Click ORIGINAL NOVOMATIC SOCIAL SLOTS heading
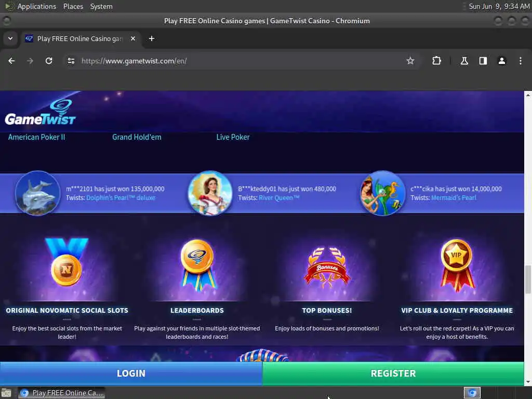 [x=67, y=311]
